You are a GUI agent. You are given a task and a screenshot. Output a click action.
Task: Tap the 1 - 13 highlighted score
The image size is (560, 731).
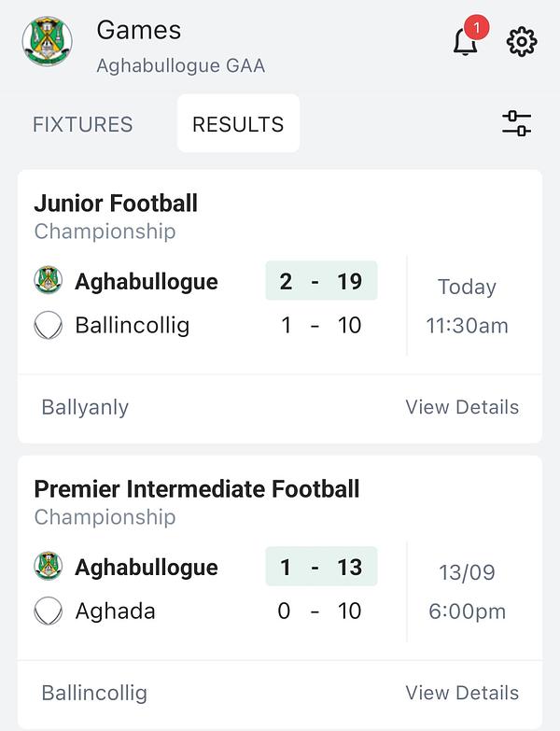coord(321,567)
